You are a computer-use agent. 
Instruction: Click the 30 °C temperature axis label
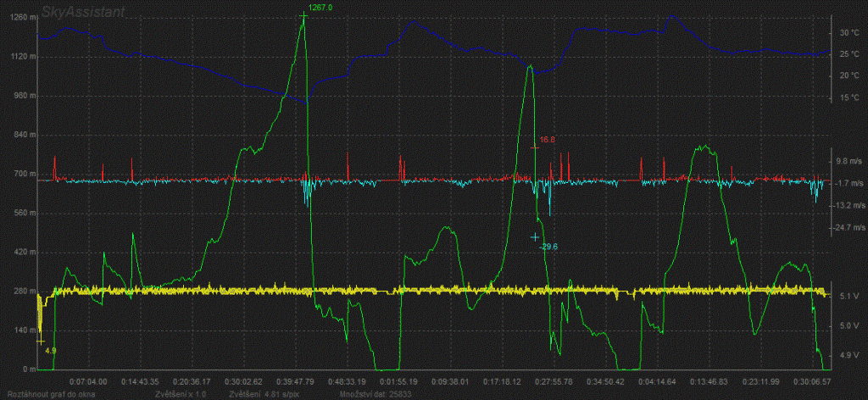tap(849, 33)
